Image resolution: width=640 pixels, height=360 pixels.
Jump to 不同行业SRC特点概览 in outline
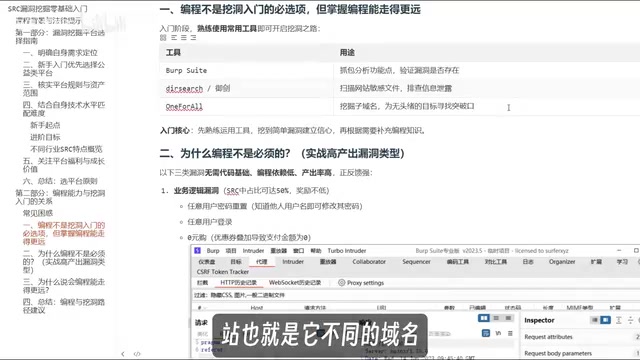tap(66, 149)
